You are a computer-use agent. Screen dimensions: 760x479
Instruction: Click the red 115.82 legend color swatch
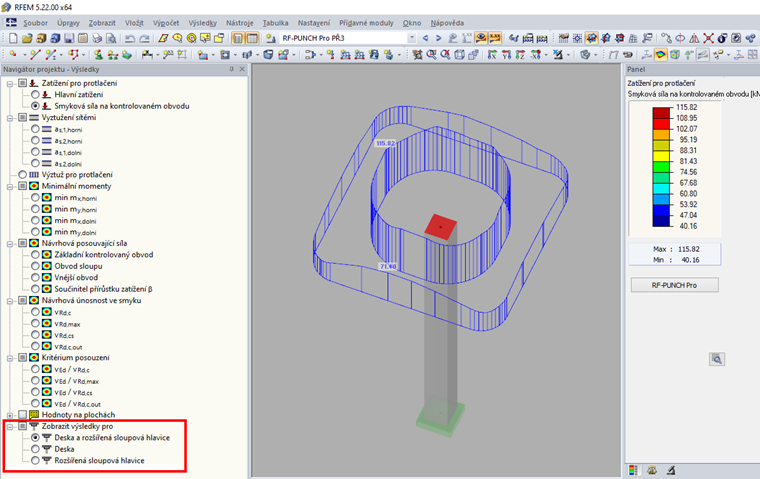[661, 112]
